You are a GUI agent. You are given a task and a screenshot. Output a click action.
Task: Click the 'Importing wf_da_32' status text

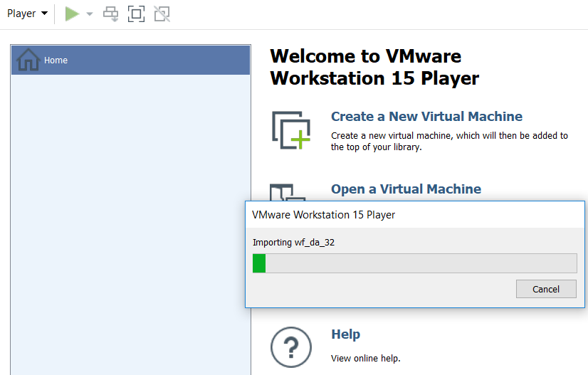293,242
